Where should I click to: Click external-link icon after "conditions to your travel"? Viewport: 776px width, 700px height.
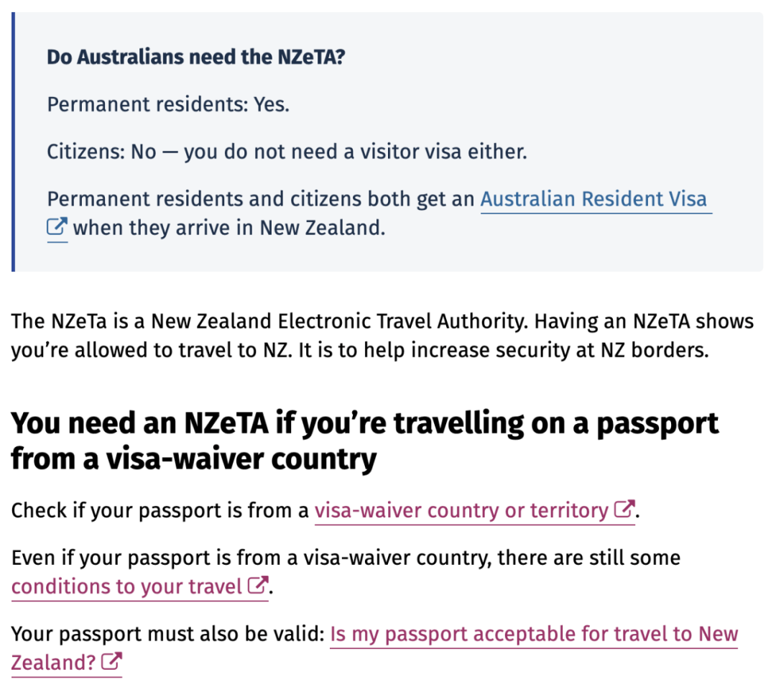click(257, 586)
